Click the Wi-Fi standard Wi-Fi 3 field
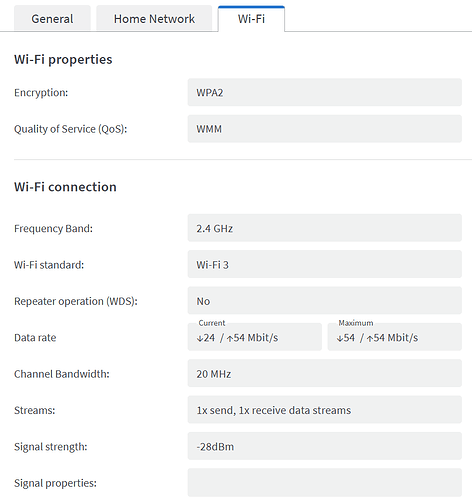The image size is (472, 499). coord(325,264)
